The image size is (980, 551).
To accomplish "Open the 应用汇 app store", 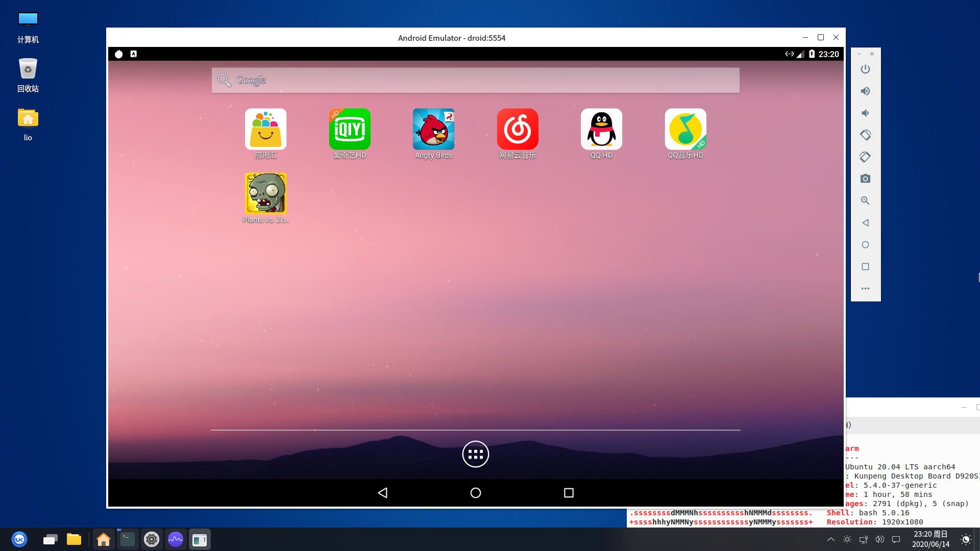I will pyautogui.click(x=265, y=129).
